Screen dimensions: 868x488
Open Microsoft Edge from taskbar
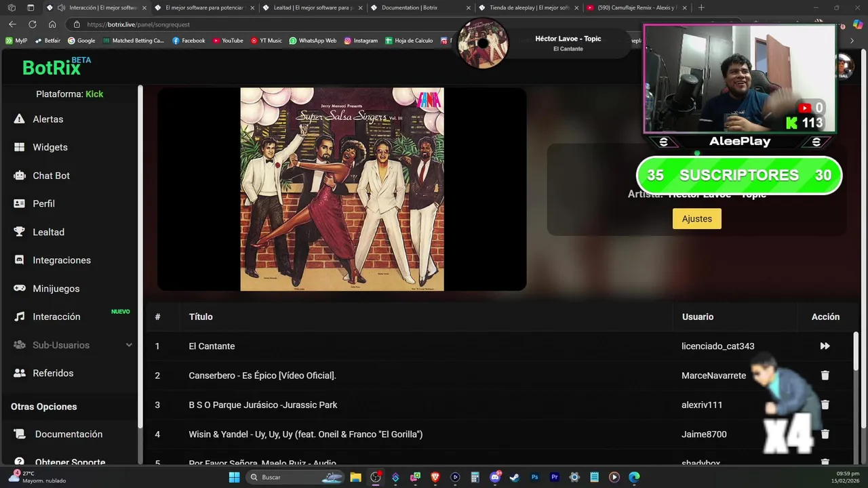[x=634, y=477]
